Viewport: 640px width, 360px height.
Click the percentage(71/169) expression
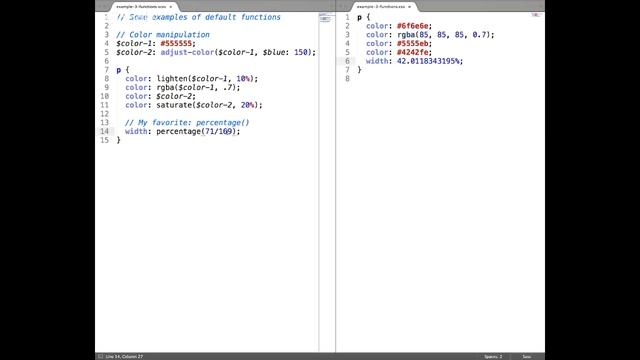click(196, 131)
